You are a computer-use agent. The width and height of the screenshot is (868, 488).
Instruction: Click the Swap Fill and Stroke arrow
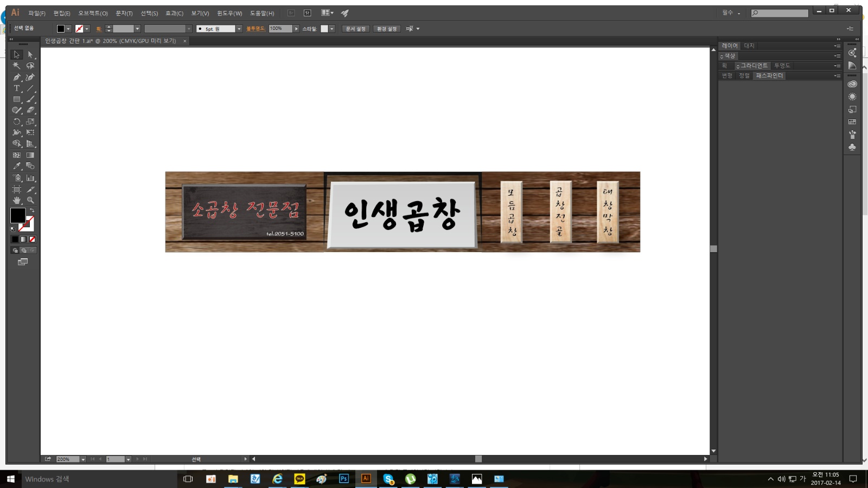coord(32,210)
